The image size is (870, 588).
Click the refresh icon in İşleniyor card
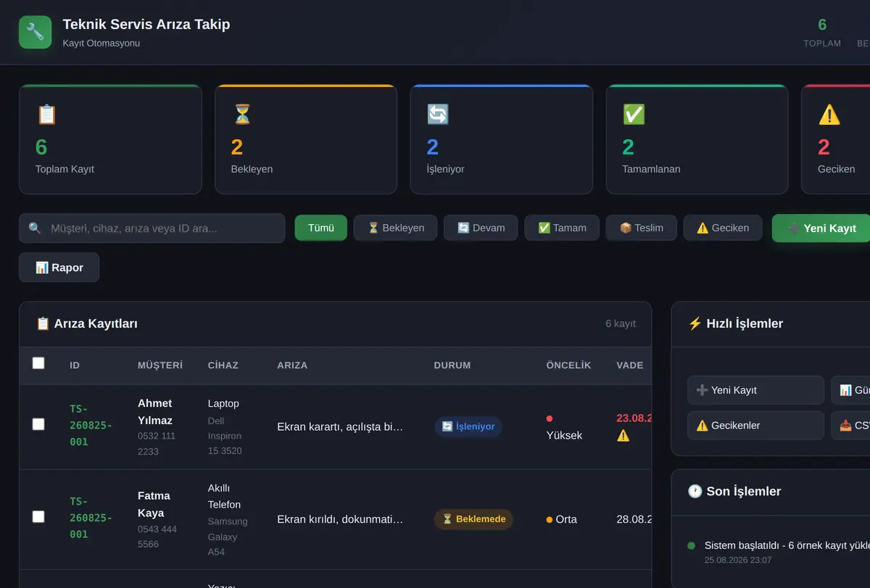[438, 115]
